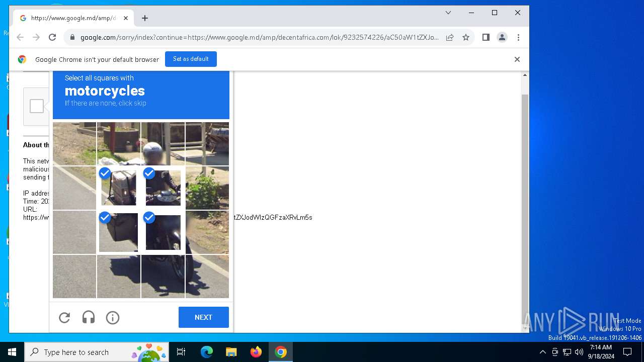This screenshot has width=644, height=362.
Task: Deselect the tile showing the delivery box
Action: tap(119, 188)
